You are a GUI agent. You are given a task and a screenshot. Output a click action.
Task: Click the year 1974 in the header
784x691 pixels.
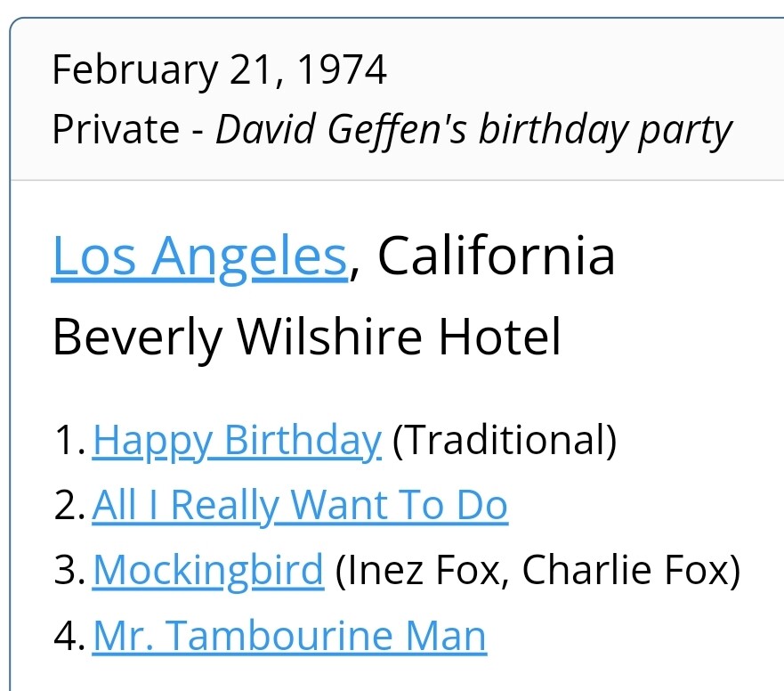pyautogui.click(x=342, y=69)
